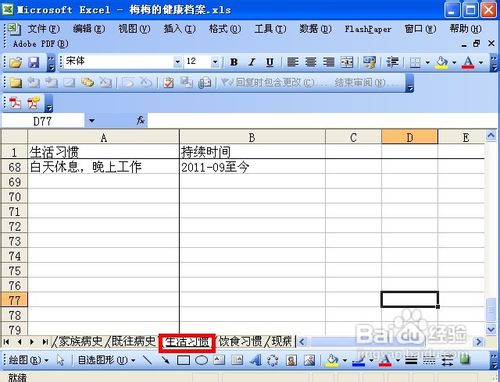
Task: Open the 插入(I) menu
Action: pos(179,29)
